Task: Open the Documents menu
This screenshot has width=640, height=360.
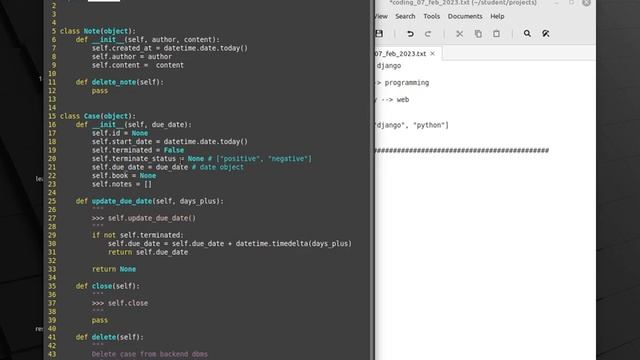Action: 465,16
